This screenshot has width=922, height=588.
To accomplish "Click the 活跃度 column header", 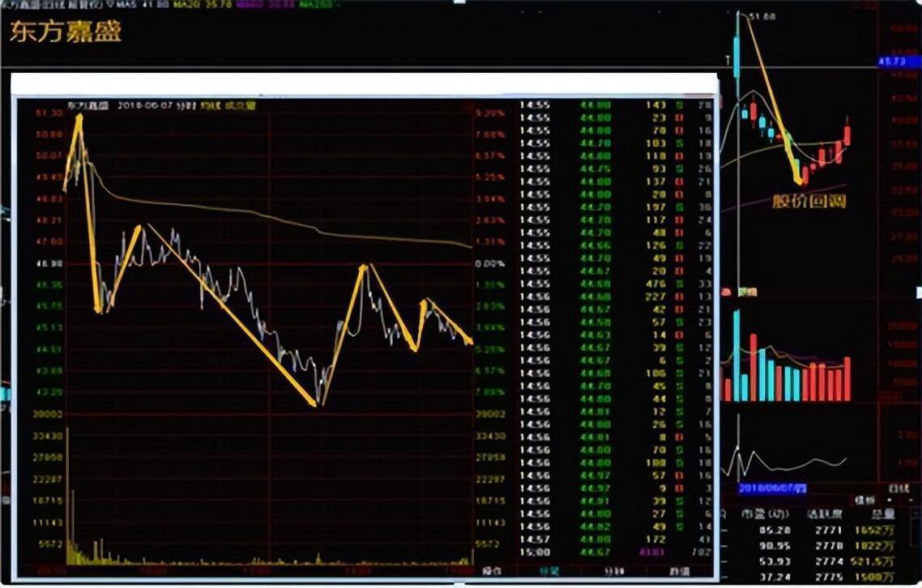I will 824,514.
